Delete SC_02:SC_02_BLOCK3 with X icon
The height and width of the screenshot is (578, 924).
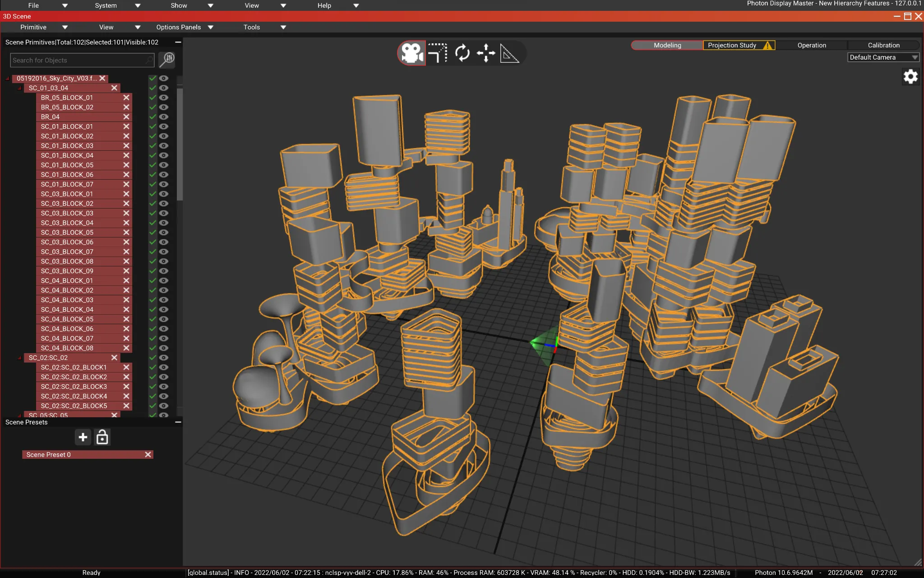click(x=126, y=387)
